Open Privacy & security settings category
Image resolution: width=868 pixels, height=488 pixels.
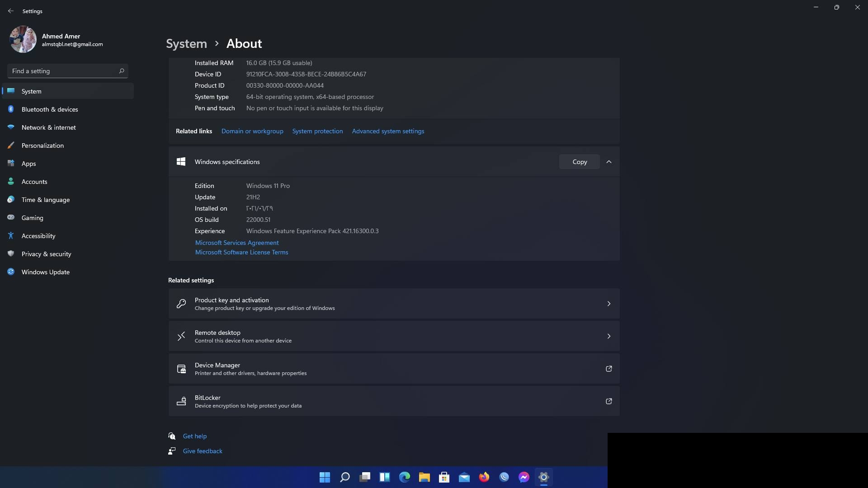(46, 254)
